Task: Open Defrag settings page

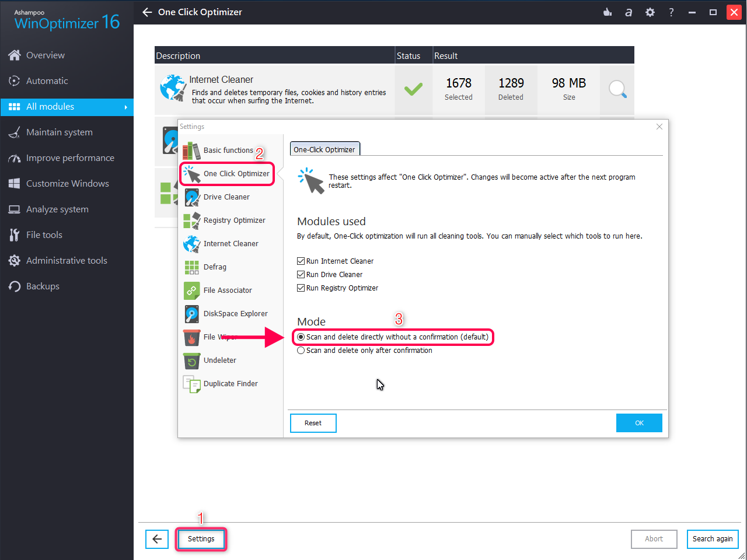Action: (x=215, y=267)
